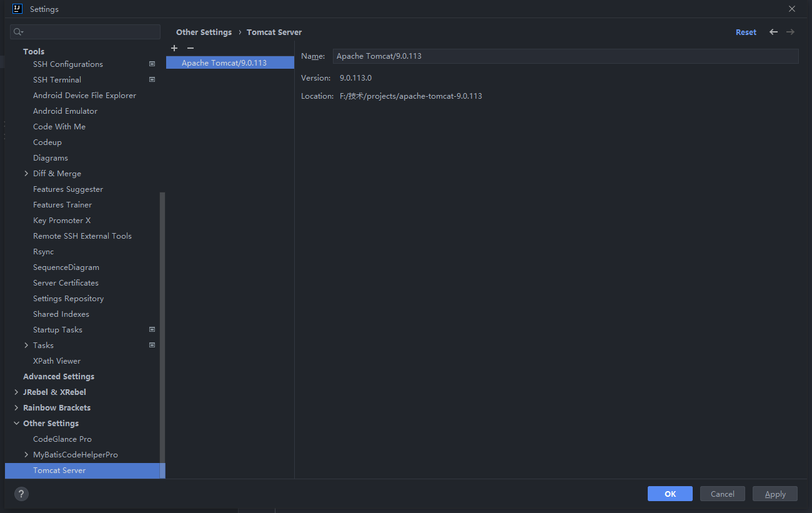The image size is (812, 513).
Task: Open Key Promoter X settings
Action: click(62, 220)
